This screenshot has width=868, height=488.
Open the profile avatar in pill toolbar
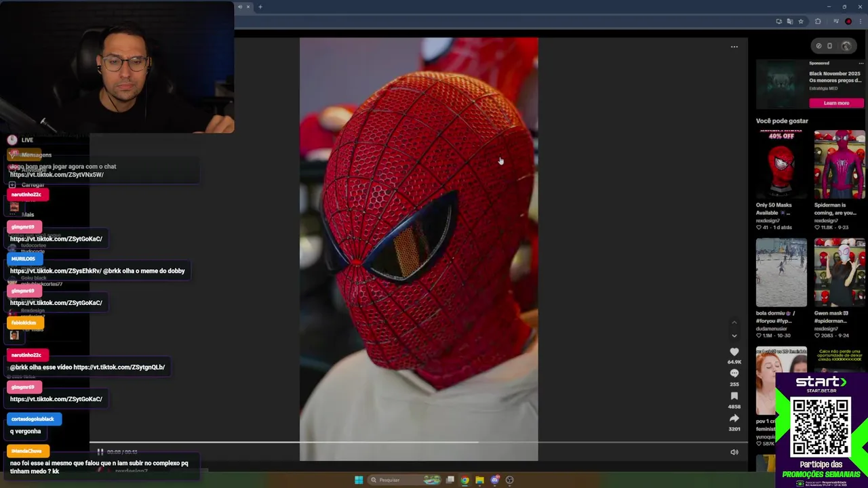pyautogui.click(x=846, y=46)
